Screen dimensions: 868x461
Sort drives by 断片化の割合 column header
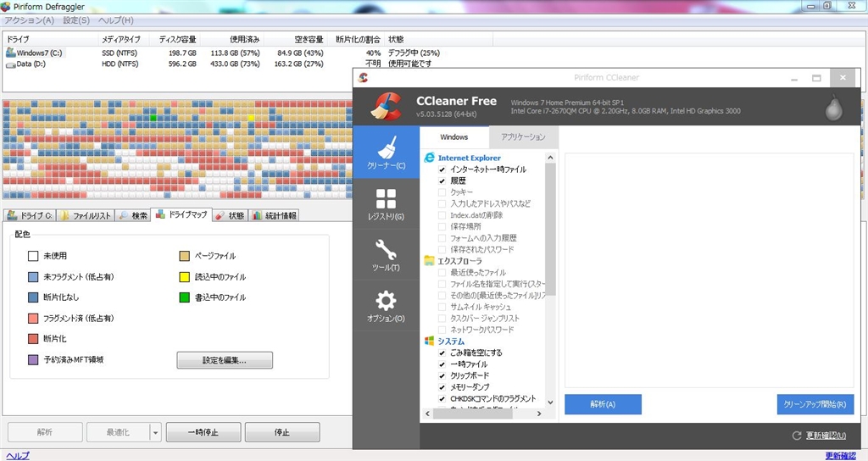[358, 39]
